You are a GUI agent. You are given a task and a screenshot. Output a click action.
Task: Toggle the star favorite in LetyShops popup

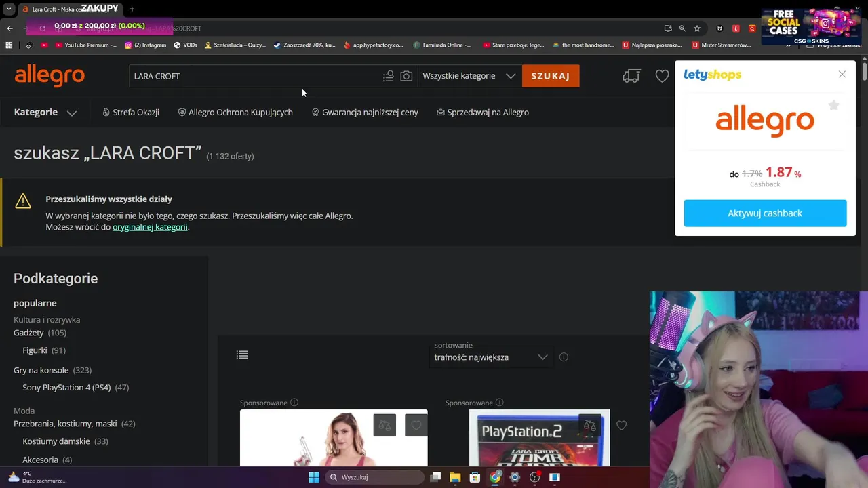click(834, 105)
